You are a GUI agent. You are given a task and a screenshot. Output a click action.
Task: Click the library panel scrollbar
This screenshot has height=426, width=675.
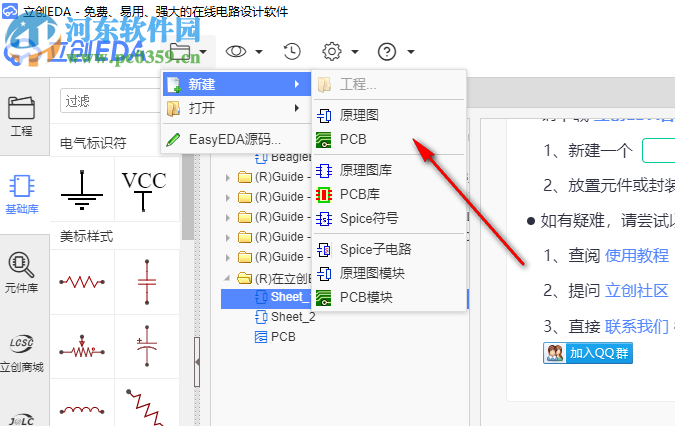point(187,198)
